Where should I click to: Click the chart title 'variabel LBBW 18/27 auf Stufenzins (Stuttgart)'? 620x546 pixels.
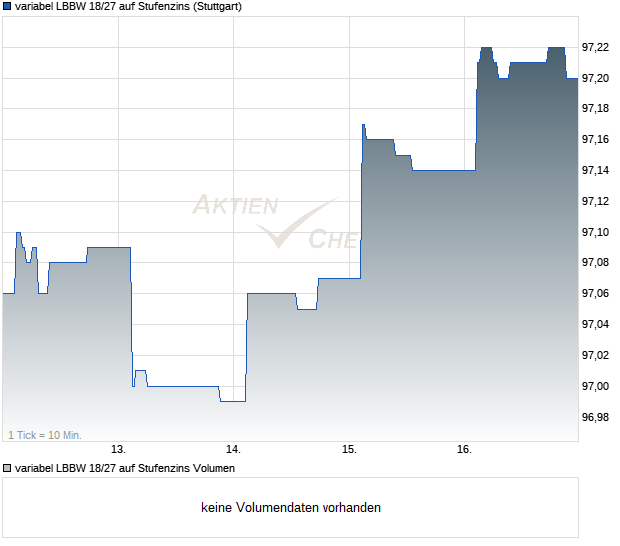(x=128, y=7)
